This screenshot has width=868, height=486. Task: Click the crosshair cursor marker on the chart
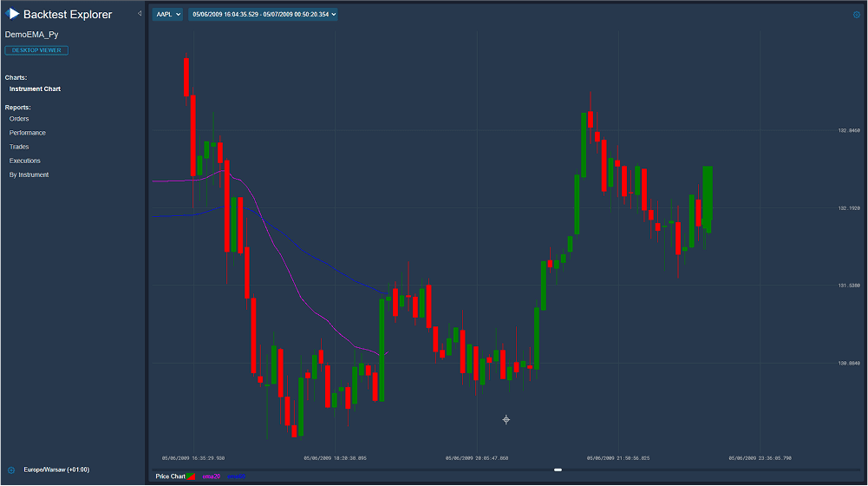pos(506,420)
